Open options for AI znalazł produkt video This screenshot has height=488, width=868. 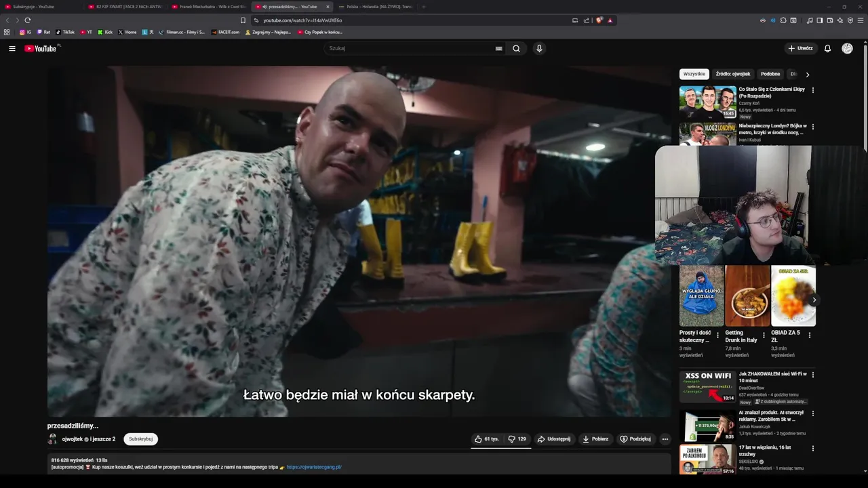(813, 413)
